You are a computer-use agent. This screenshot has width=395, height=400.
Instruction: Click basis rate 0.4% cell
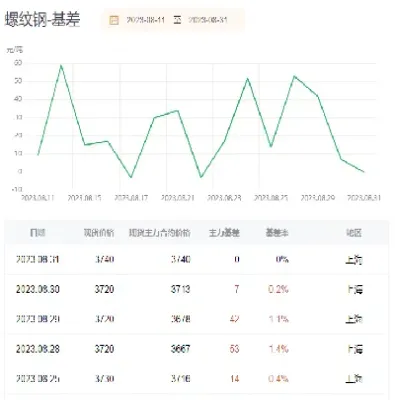coord(278,379)
